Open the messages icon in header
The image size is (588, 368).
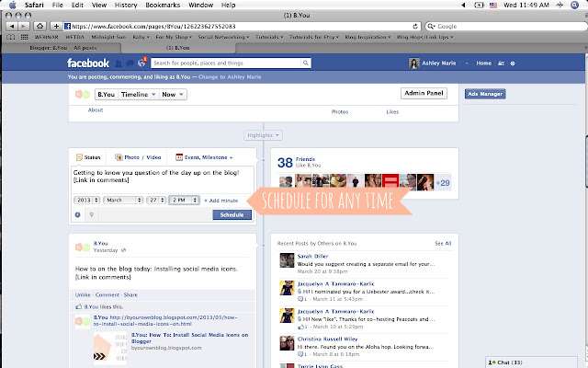tap(130, 63)
